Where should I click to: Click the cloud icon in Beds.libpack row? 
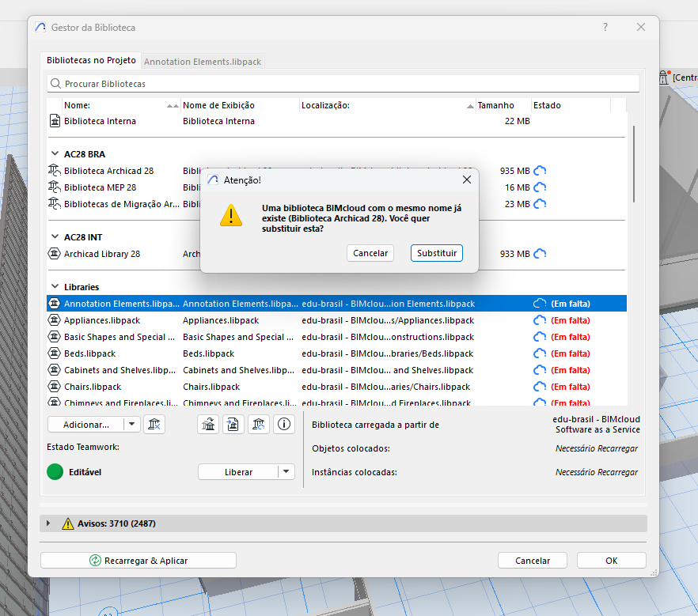[540, 353]
